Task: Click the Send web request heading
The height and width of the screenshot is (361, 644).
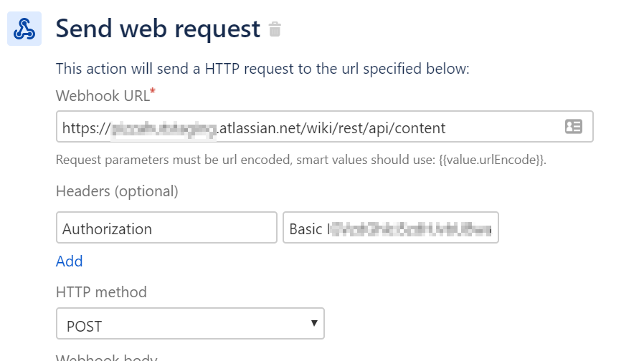Action: (158, 29)
